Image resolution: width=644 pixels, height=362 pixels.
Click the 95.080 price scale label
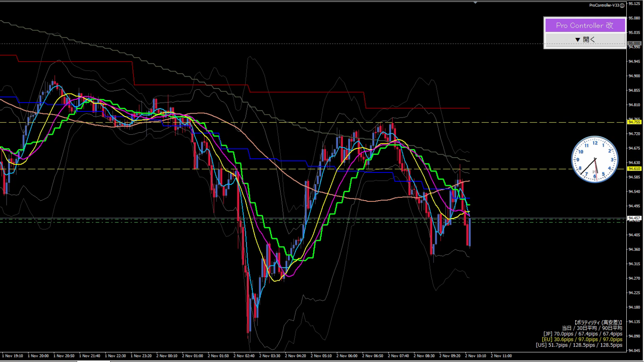coord(634,18)
